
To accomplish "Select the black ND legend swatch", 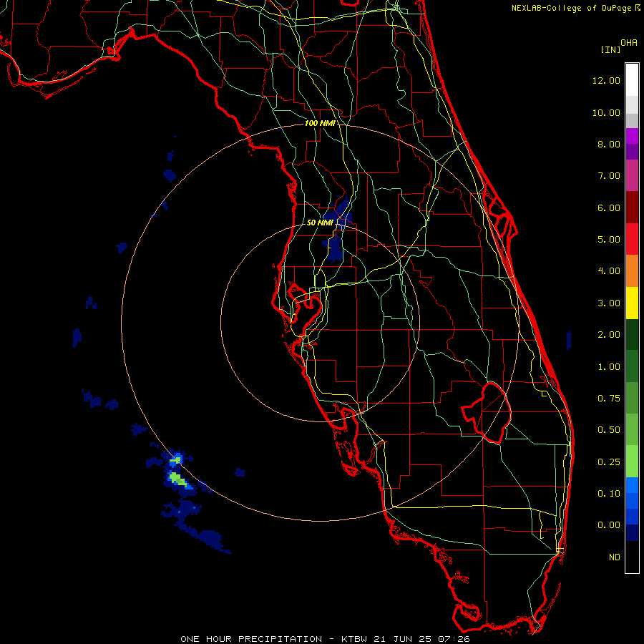I will click(x=632, y=557).
